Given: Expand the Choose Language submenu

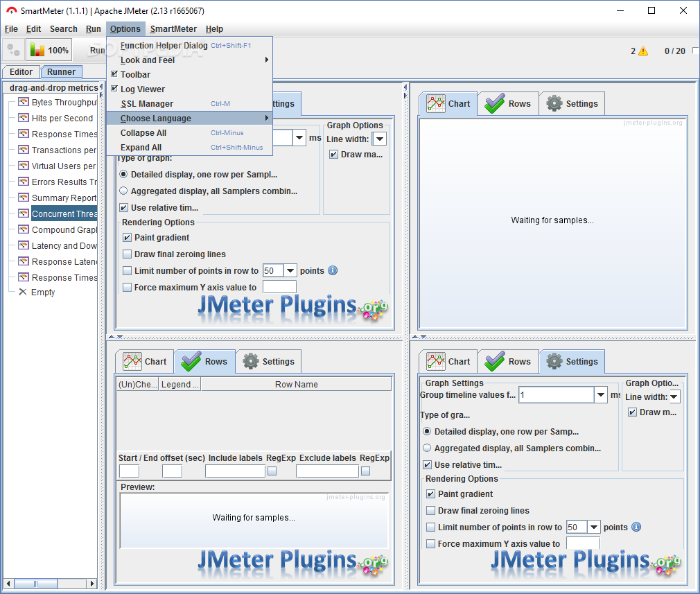Looking at the screenshot, I should (189, 118).
